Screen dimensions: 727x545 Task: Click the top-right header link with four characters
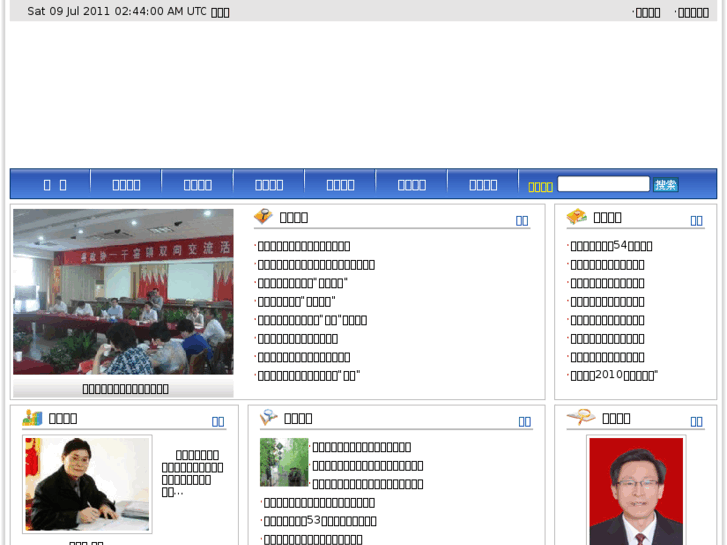[x=648, y=13]
